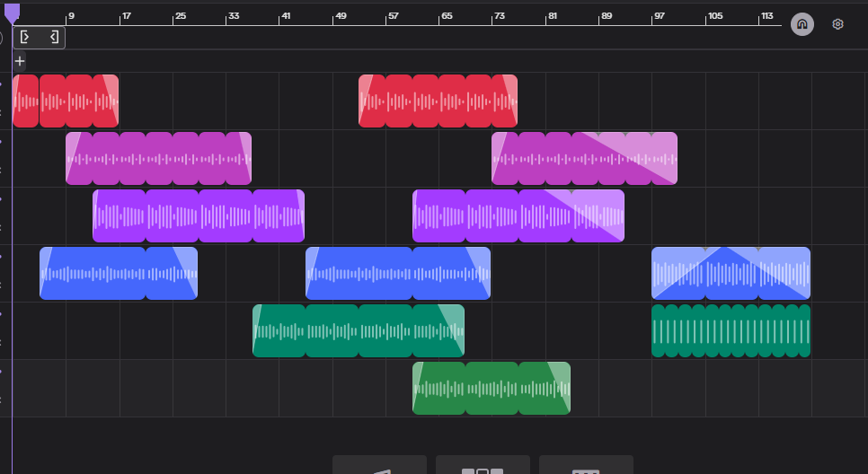Select the light blue clip starting at bar 97
This screenshot has width=868, height=474.
pyautogui.click(x=731, y=274)
